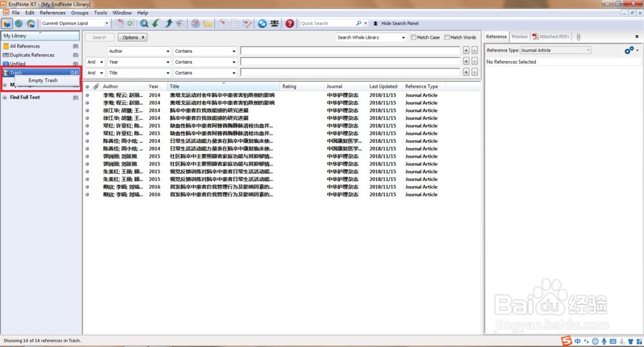Open the gear settings icon in Reference panel
Screen dimensions: 644x347
coord(629,50)
